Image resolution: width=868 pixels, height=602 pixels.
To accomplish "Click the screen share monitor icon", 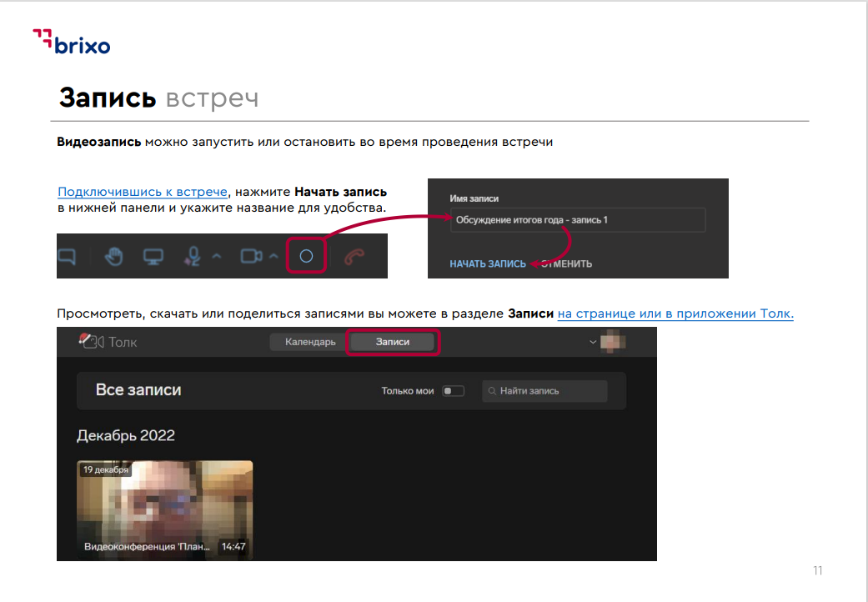I will (x=152, y=257).
